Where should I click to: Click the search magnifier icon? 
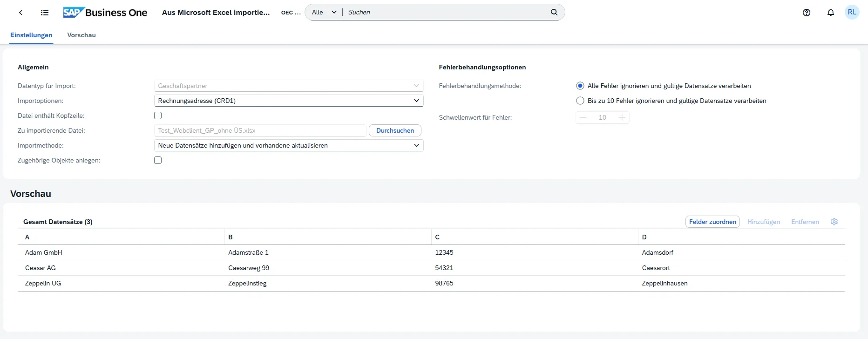tap(554, 12)
